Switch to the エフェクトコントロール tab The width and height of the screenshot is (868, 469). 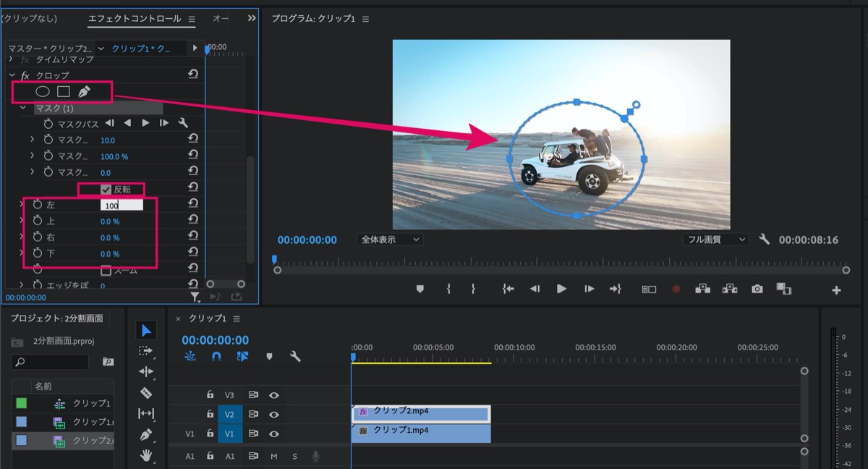pos(135,19)
